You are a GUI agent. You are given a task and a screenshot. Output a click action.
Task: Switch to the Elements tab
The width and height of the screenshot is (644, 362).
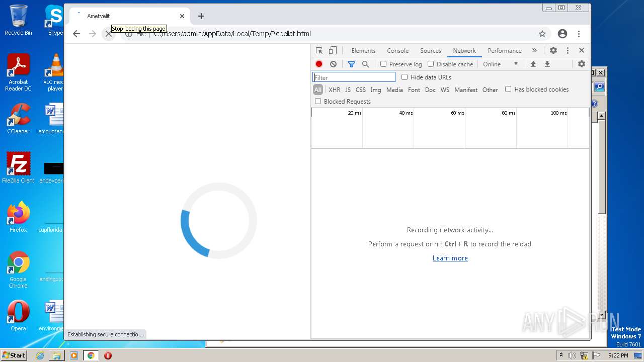[x=363, y=51]
